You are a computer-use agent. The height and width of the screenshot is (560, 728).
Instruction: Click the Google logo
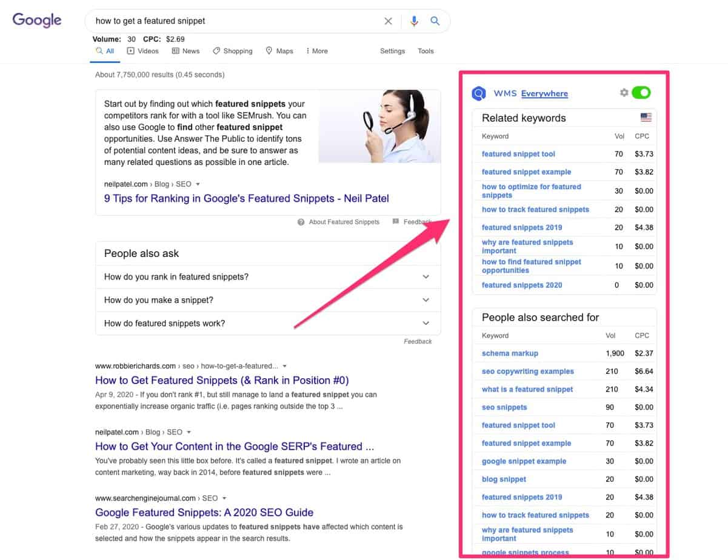tap(36, 20)
